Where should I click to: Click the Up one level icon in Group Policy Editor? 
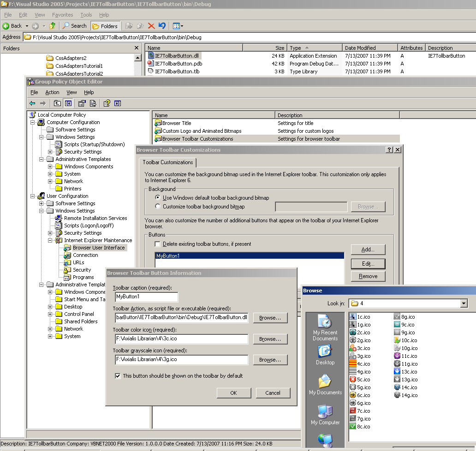57,103
